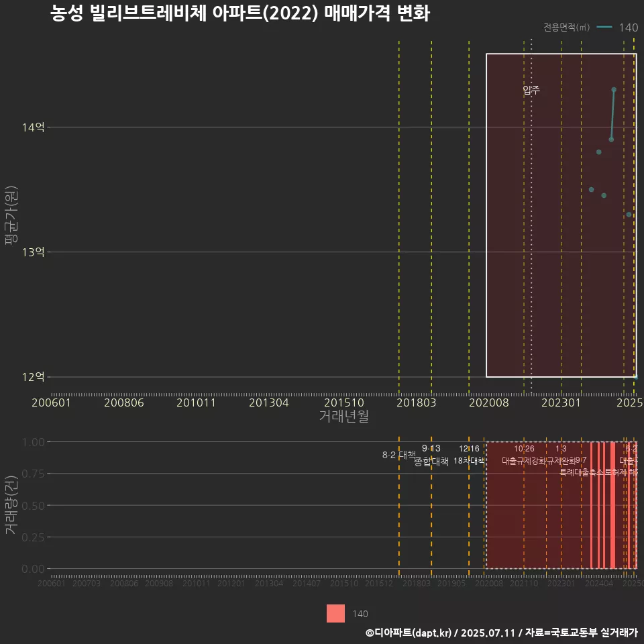Click 201905 on the volume chart x-axis
Screen dimensions: 644x644
click(x=451, y=583)
